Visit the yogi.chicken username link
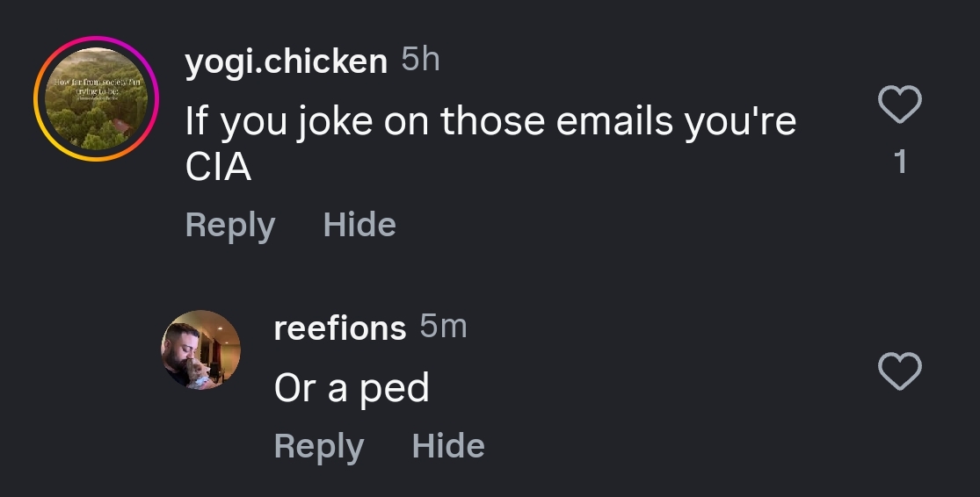Viewport: 980px width, 497px height. (286, 62)
